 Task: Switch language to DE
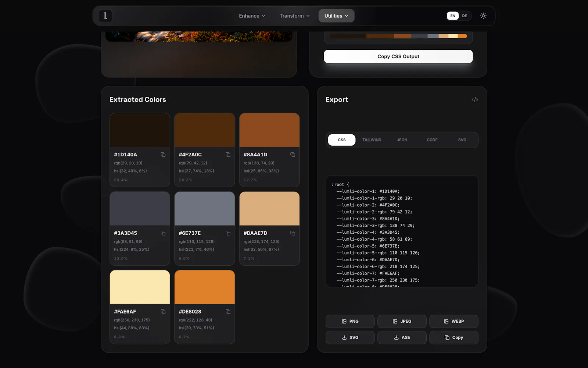pyautogui.click(x=465, y=16)
